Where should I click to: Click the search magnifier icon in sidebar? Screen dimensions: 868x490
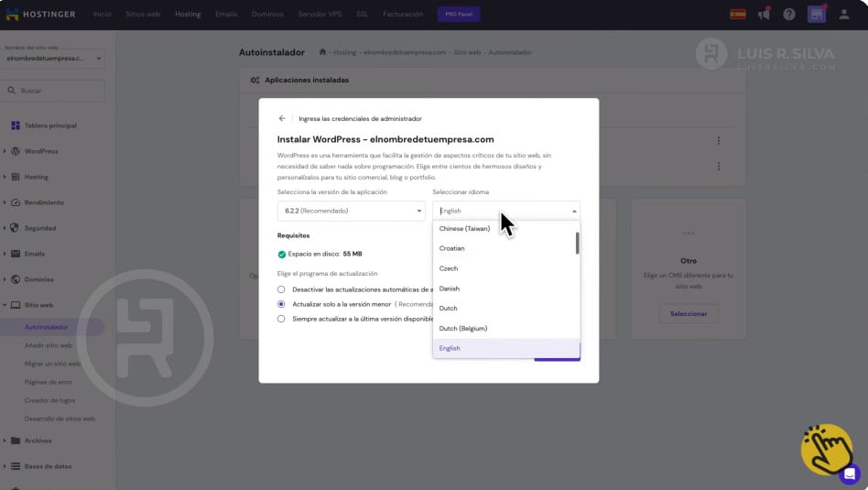pos(12,91)
